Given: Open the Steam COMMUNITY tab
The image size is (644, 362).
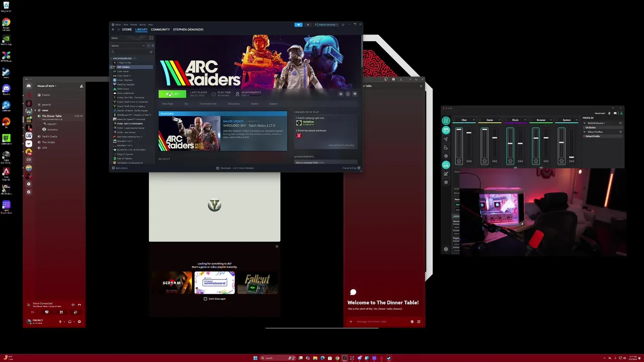Looking at the screenshot, I should point(160,29).
